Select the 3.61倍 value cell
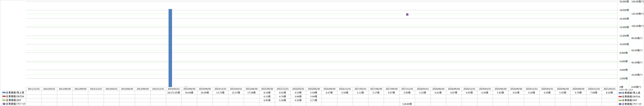644x106 pixels. point(516,93)
